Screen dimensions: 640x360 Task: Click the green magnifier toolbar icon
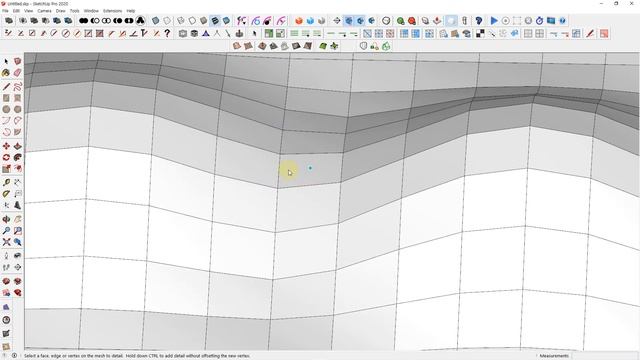(x=401, y=20)
